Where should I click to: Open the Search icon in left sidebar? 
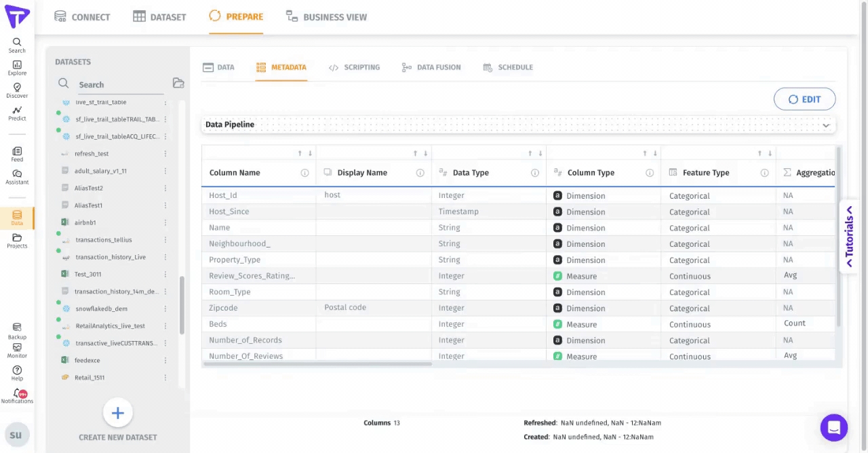pyautogui.click(x=17, y=45)
